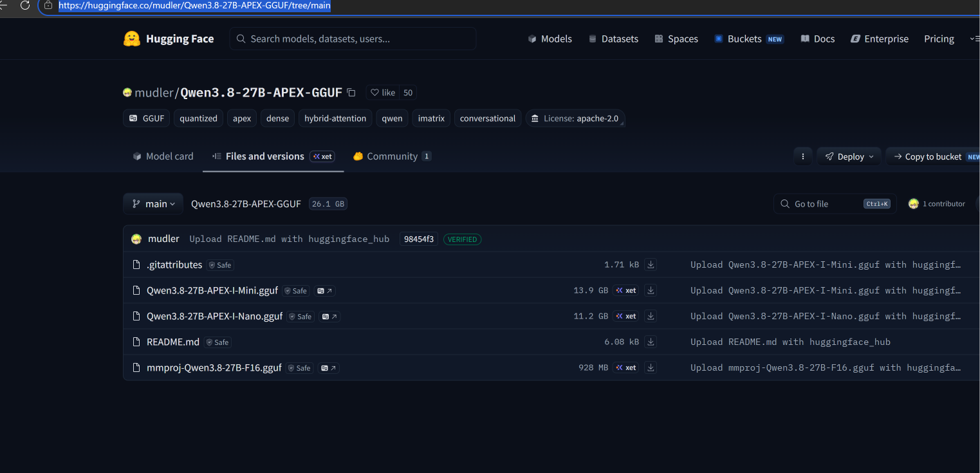Open GGUF viewer for I-Nano file
The width and height of the screenshot is (980, 473).
click(x=329, y=317)
